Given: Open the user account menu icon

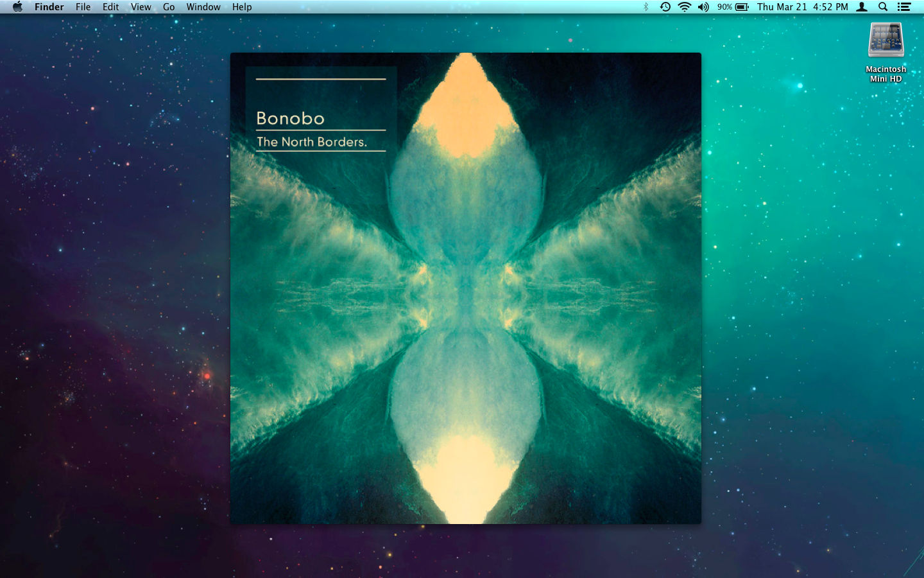Looking at the screenshot, I should click(x=862, y=7).
